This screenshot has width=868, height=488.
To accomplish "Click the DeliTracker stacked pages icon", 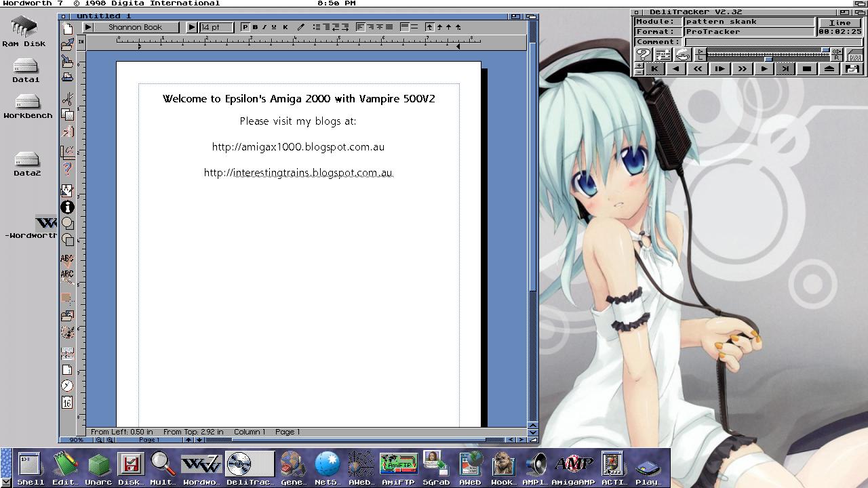I will [x=856, y=56].
